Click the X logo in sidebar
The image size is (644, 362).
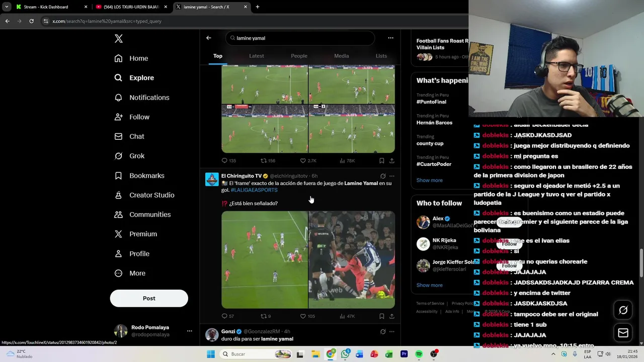coord(118,39)
